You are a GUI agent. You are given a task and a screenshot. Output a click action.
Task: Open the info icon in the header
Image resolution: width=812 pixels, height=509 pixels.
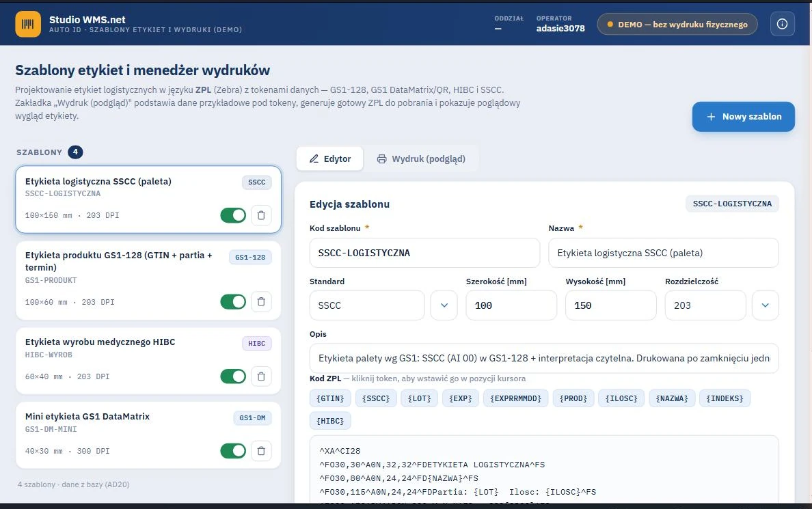coord(782,24)
